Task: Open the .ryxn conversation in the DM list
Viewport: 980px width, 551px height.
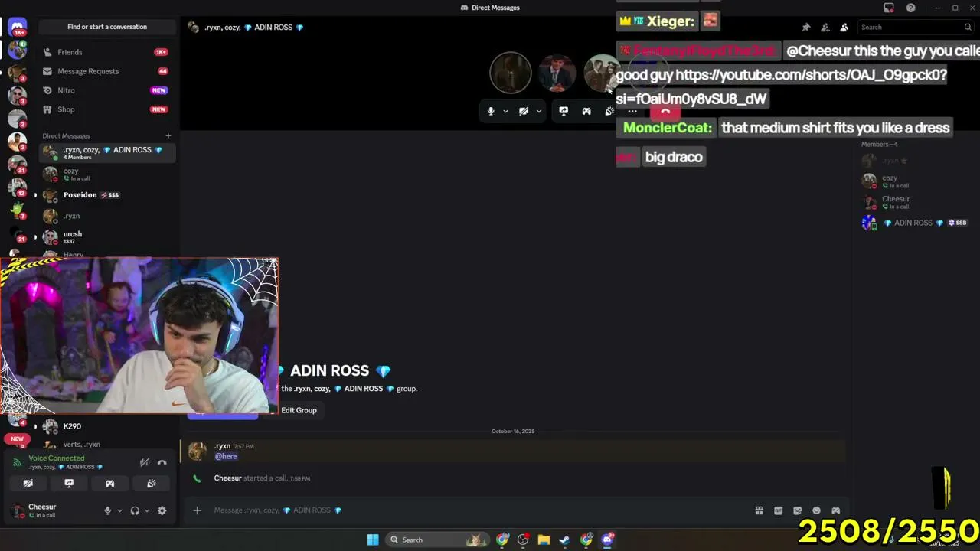Action: pos(107,216)
